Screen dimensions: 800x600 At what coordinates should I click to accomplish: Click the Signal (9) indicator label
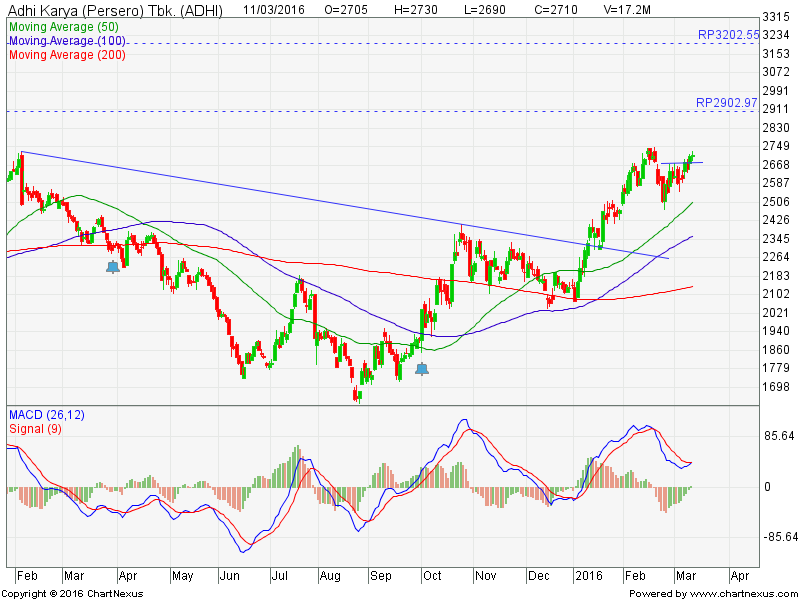[37, 428]
